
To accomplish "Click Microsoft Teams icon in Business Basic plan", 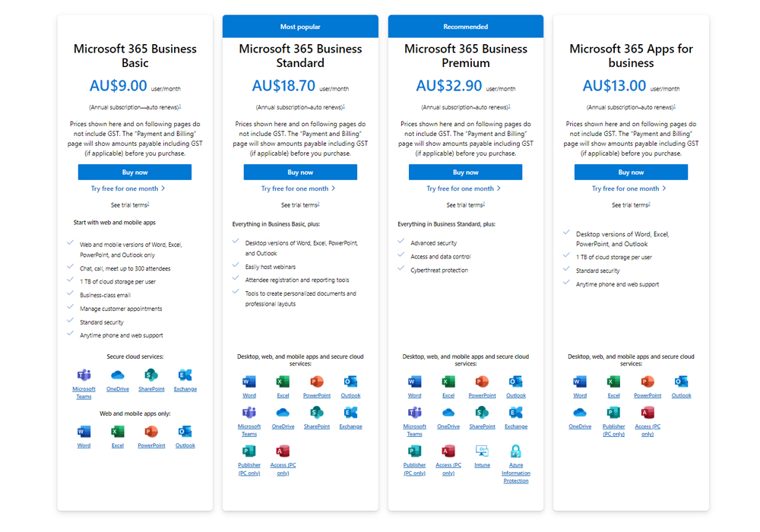I will 84,375.
